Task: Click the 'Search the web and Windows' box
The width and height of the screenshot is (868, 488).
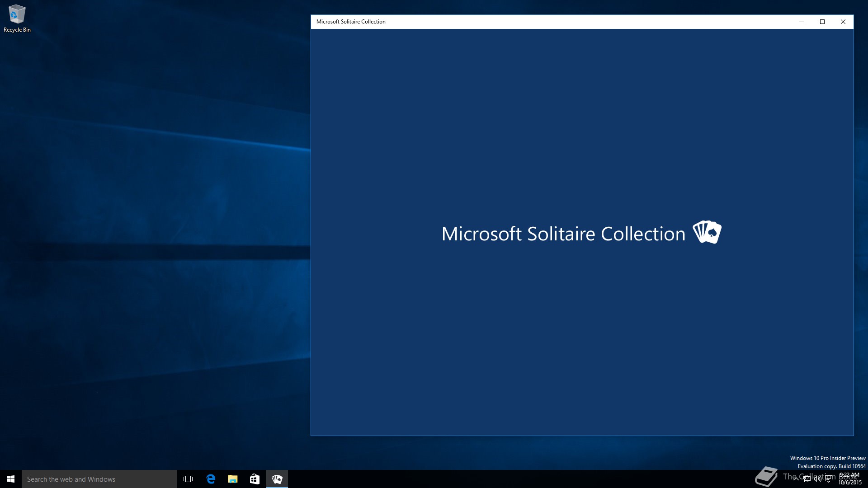Action: (99, 479)
